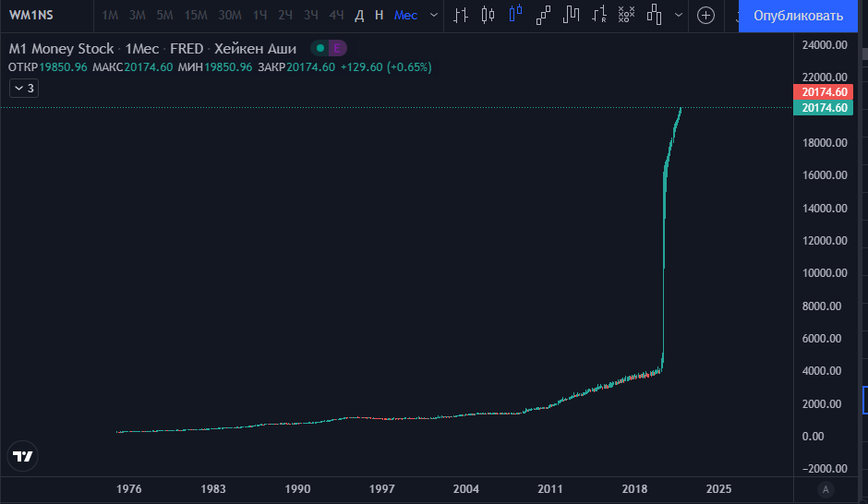Viewport: 868px width, 504px height.
Task: Click the 10000.00 price scale label
Action: [825, 272]
